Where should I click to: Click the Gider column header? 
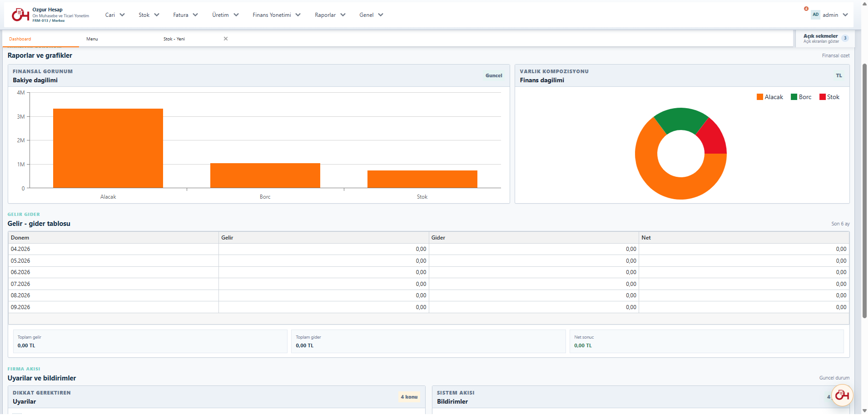pyautogui.click(x=534, y=238)
